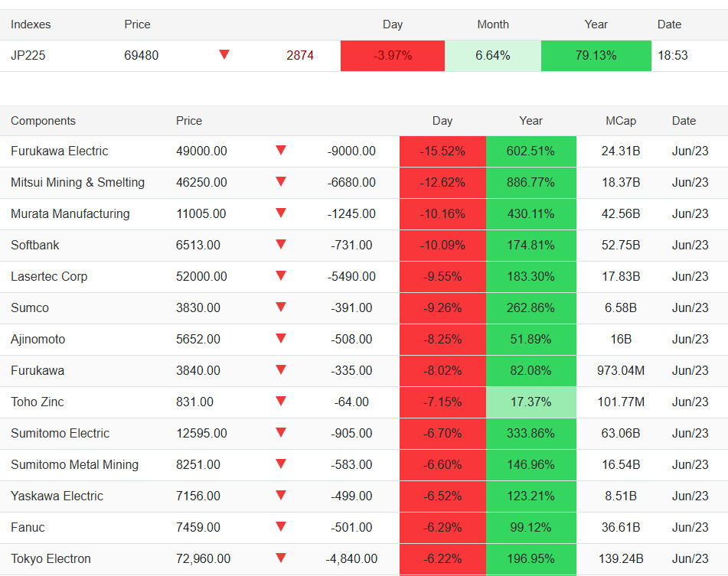The height and width of the screenshot is (576, 728).
Task: Click the -15.52% day cell
Action: [442, 151]
